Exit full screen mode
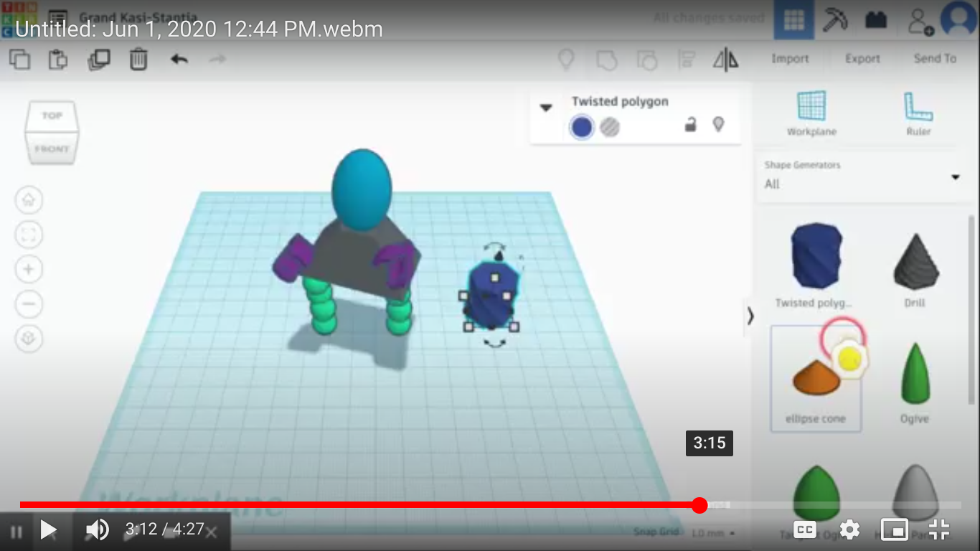The image size is (980, 551). [x=938, y=529]
